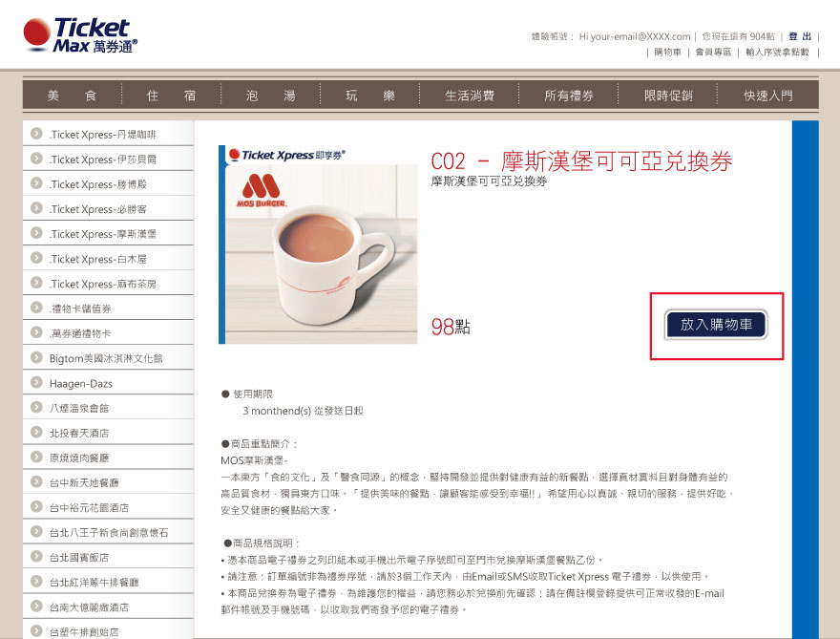Click the 登出 link
The height and width of the screenshot is (639, 840).
800,36
